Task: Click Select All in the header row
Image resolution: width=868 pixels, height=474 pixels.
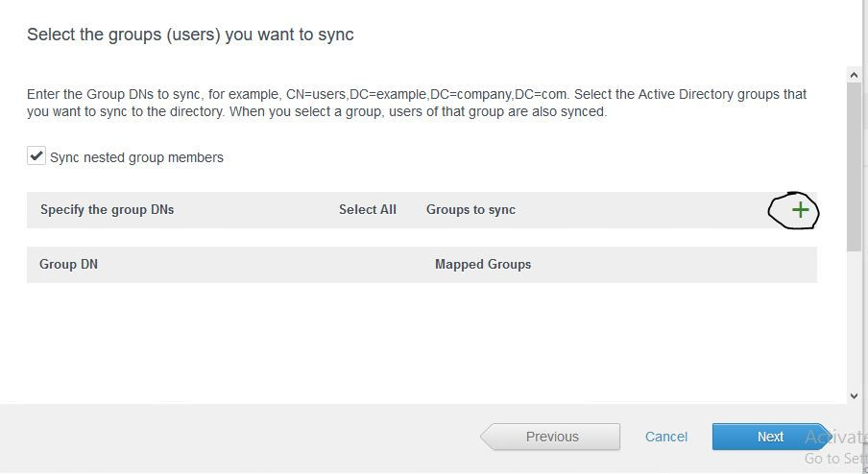Action: (367, 209)
